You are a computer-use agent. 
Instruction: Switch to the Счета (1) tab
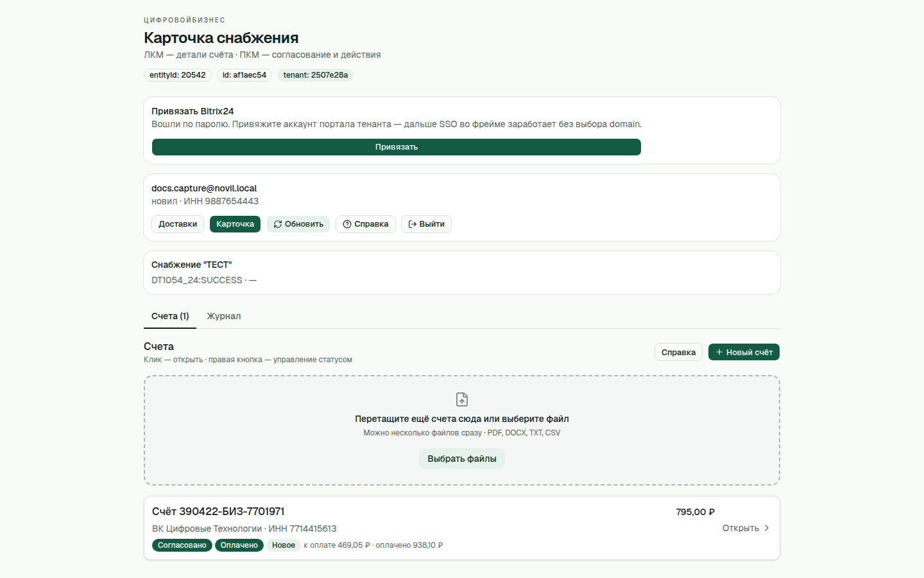point(170,316)
